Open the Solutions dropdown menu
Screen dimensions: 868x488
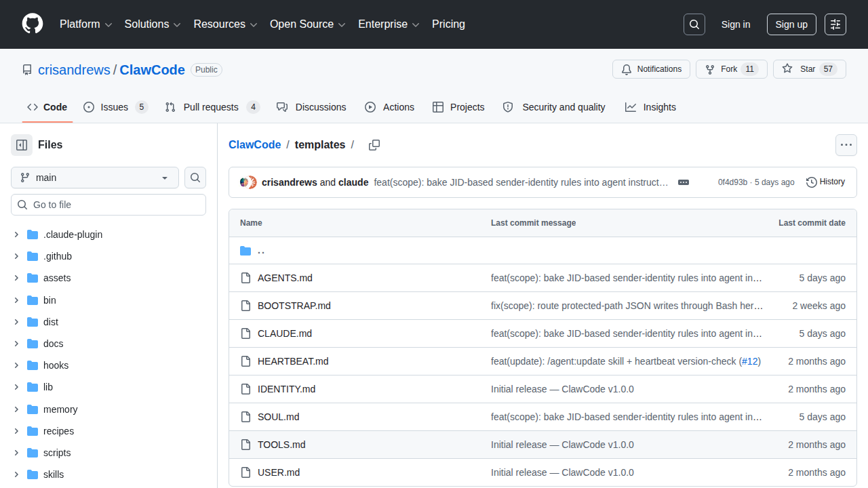[x=153, y=24]
